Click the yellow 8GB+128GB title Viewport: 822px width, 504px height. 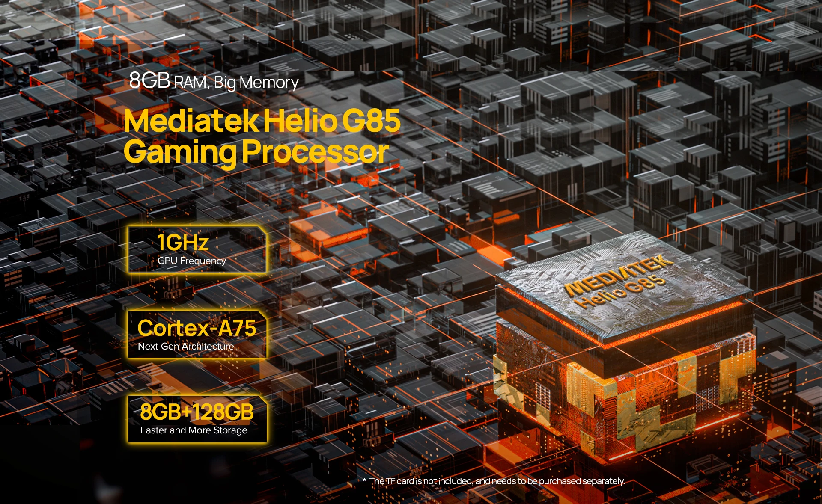197,412
